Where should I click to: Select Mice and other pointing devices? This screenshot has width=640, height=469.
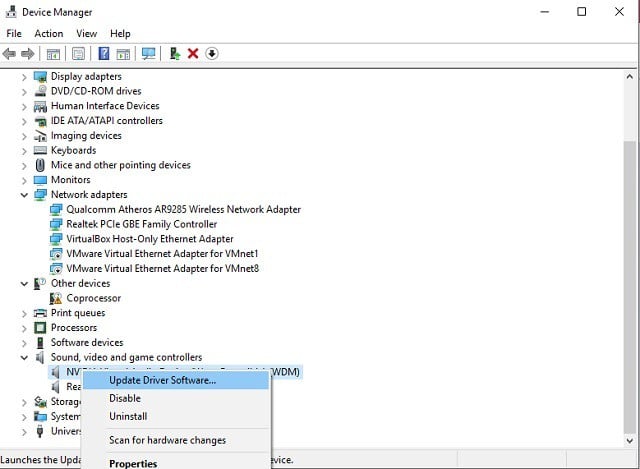120,165
